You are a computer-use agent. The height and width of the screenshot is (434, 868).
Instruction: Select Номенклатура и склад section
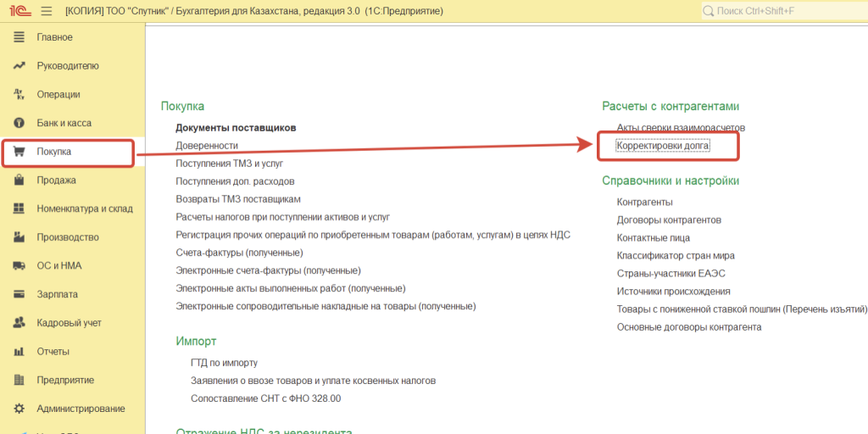(x=84, y=209)
